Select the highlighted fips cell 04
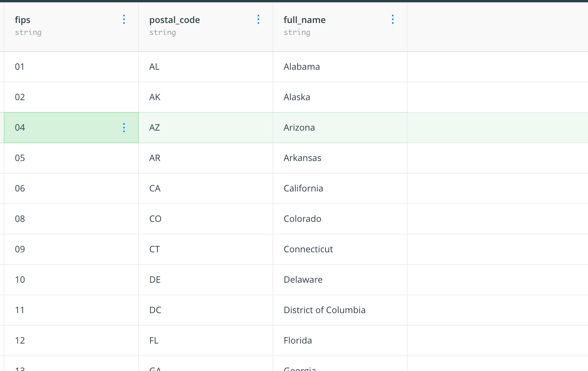This screenshot has width=588, height=371. click(71, 128)
